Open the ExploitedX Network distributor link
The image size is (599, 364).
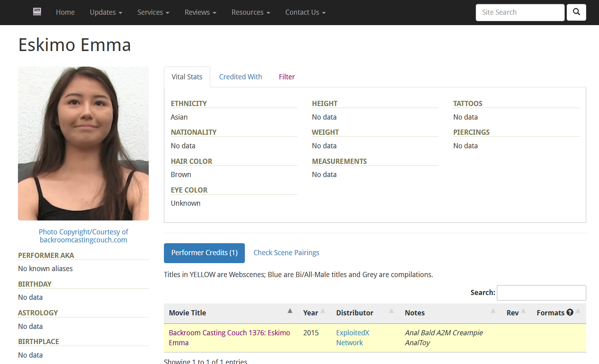(353, 338)
